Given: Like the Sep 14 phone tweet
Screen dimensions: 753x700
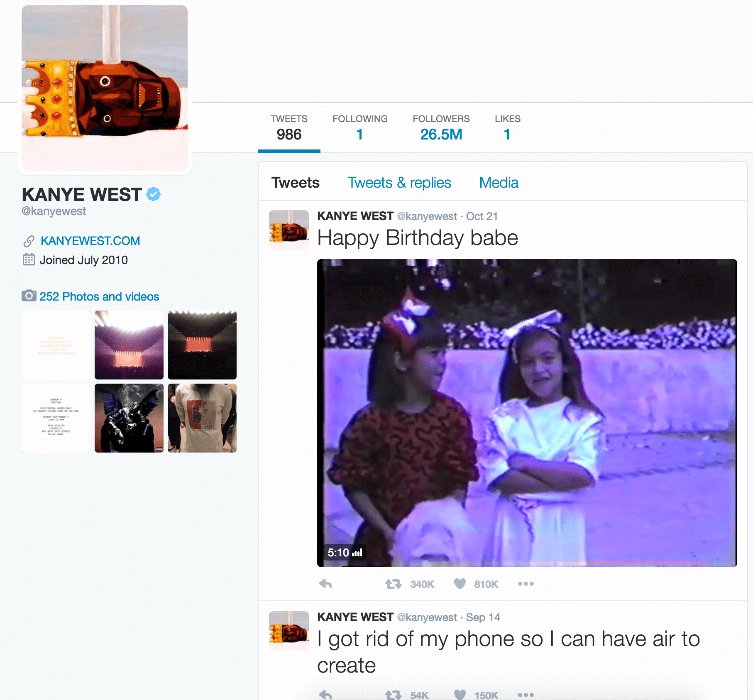Looking at the screenshot, I should coord(460,695).
